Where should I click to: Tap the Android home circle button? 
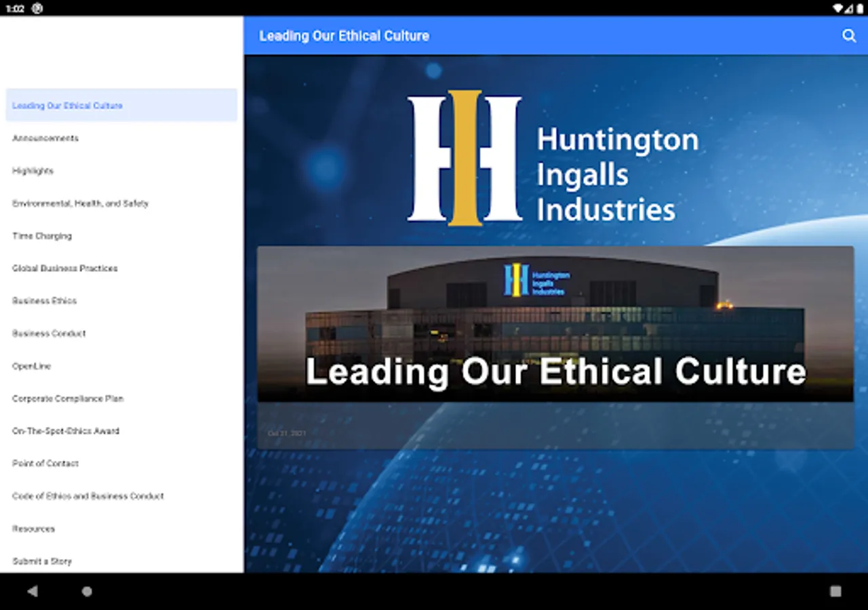pos(87,591)
